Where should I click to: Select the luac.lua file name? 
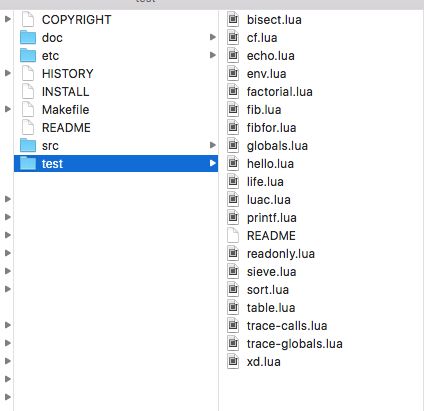pyautogui.click(x=269, y=200)
